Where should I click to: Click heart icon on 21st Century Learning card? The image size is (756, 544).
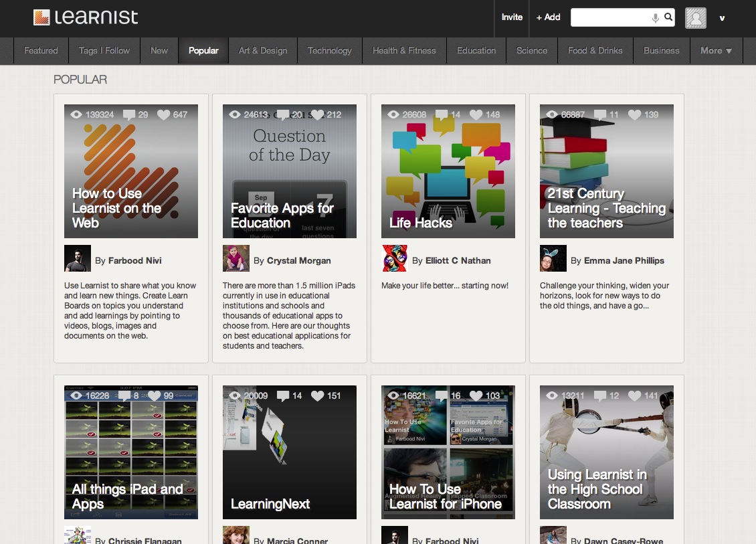coord(634,115)
